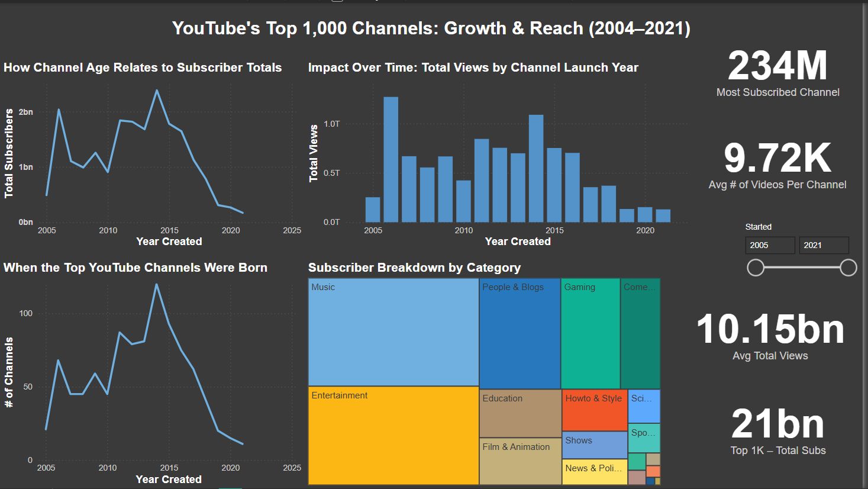Click the truncated Sci... category tile
The image size is (868, 489).
click(643, 406)
